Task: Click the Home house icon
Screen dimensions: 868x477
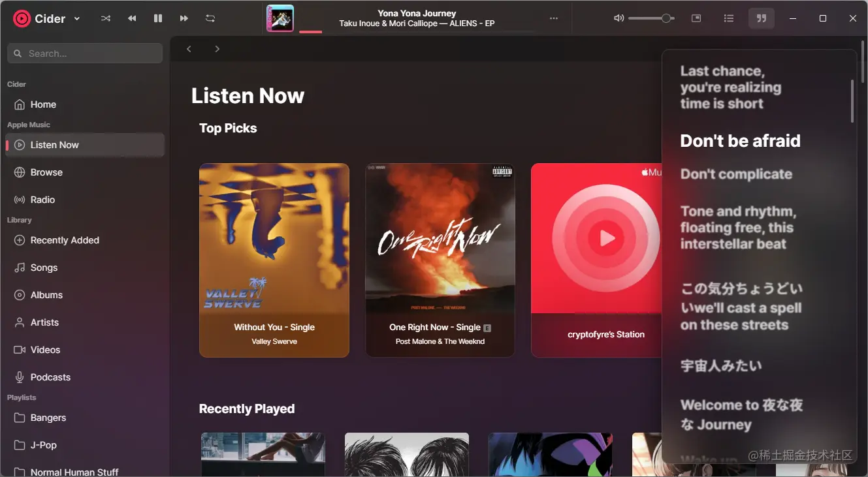Action: [x=20, y=104]
